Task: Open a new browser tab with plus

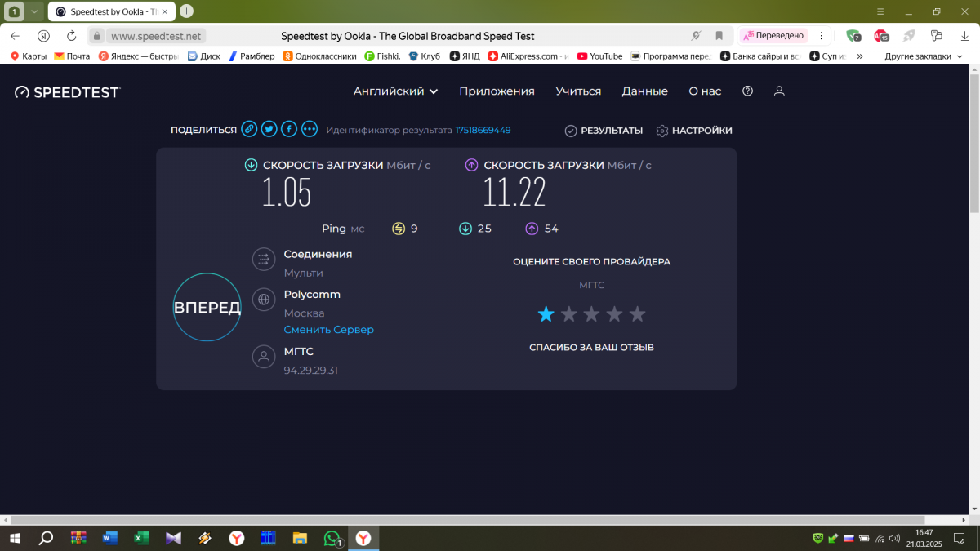Action: pyautogui.click(x=186, y=11)
